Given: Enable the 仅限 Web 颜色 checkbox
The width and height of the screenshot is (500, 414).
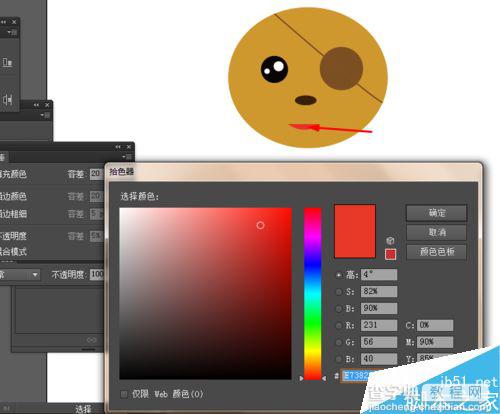Looking at the screenshot, I should point(124,394).
